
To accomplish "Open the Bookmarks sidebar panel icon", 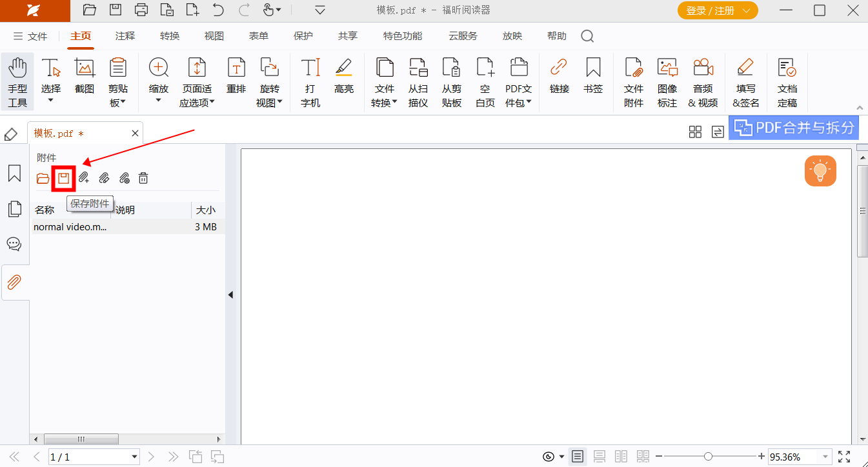I will (14, 174).
